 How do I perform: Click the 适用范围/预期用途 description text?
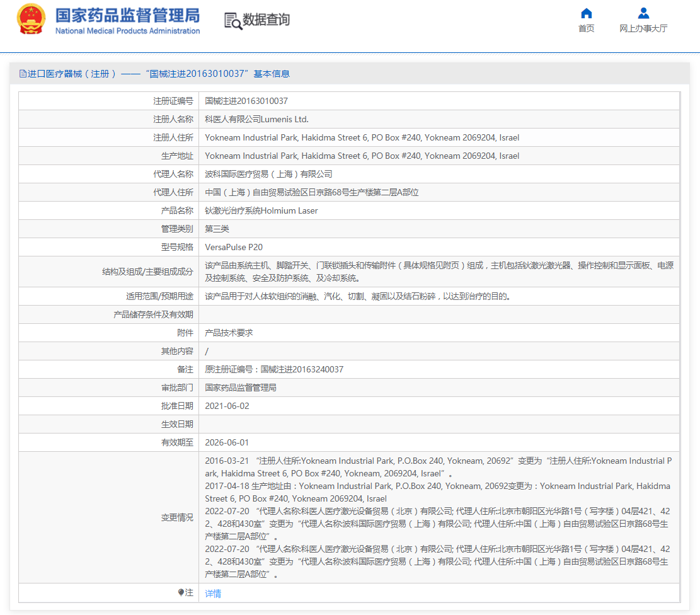(x=358, y=296)
